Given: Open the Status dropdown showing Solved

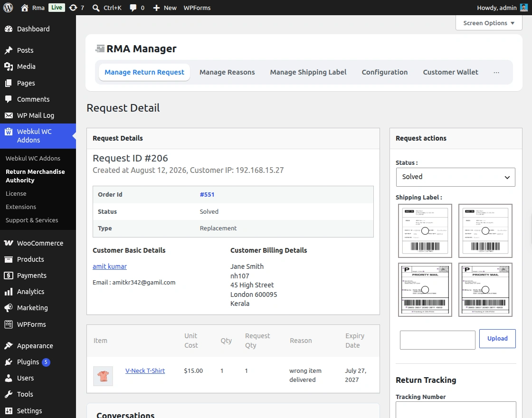Looking at the screenshot, I should [456, 177].
